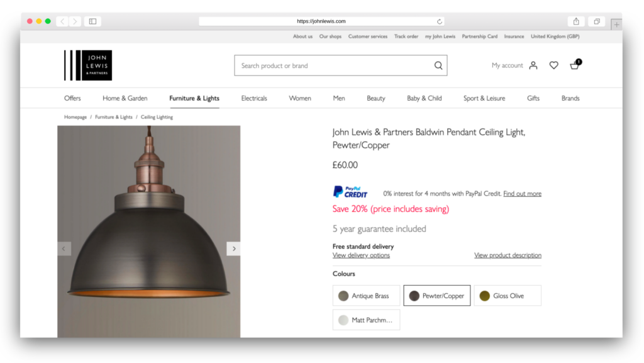Select the Gloss Olive colour option

coord(507,295)
